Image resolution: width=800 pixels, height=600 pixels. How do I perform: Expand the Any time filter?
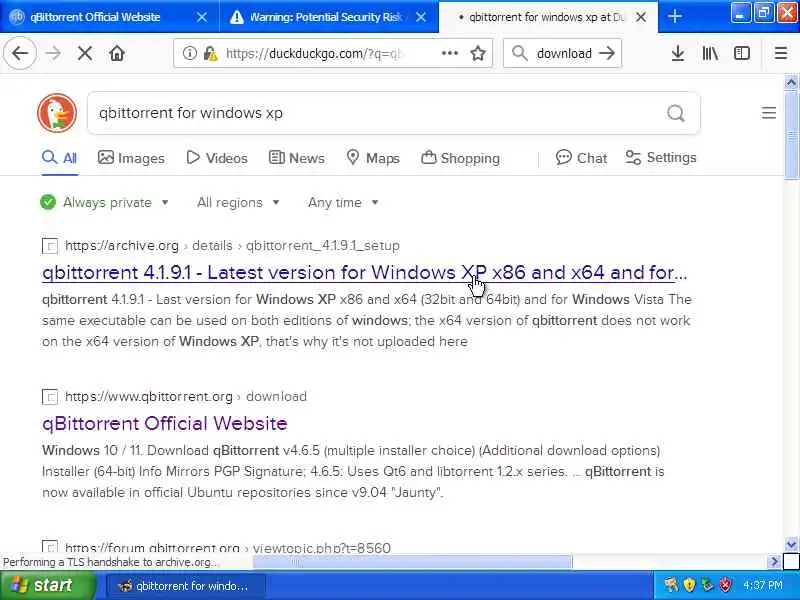point(343,203)
